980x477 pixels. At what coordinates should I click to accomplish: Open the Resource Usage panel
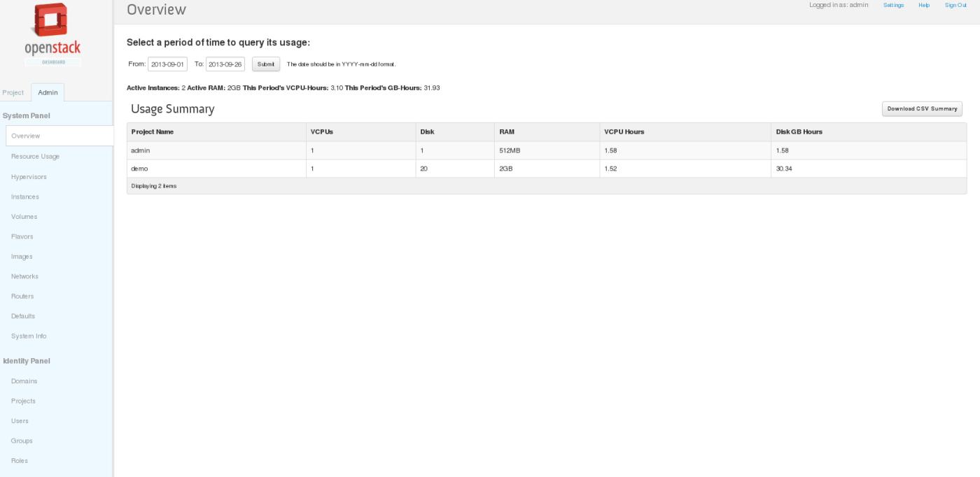click(x=36, y=157)
